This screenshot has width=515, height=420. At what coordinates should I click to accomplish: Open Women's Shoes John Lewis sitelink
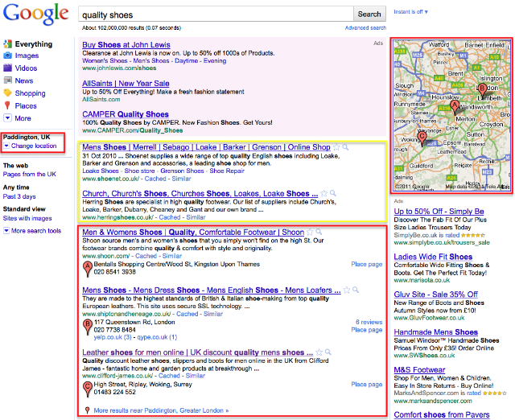coord(105,61)
